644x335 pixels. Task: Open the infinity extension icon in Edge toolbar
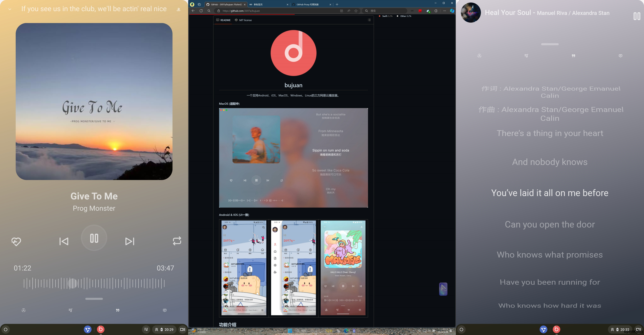412,11
